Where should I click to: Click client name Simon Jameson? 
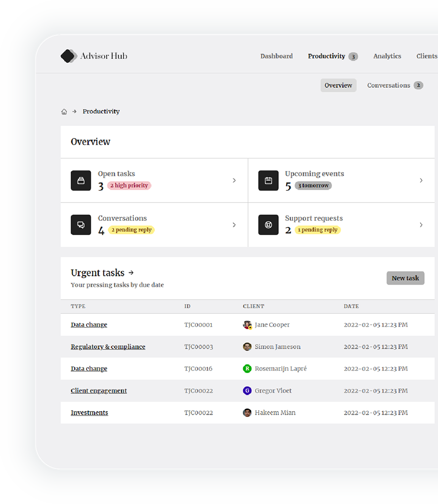[x=277, y=347]
